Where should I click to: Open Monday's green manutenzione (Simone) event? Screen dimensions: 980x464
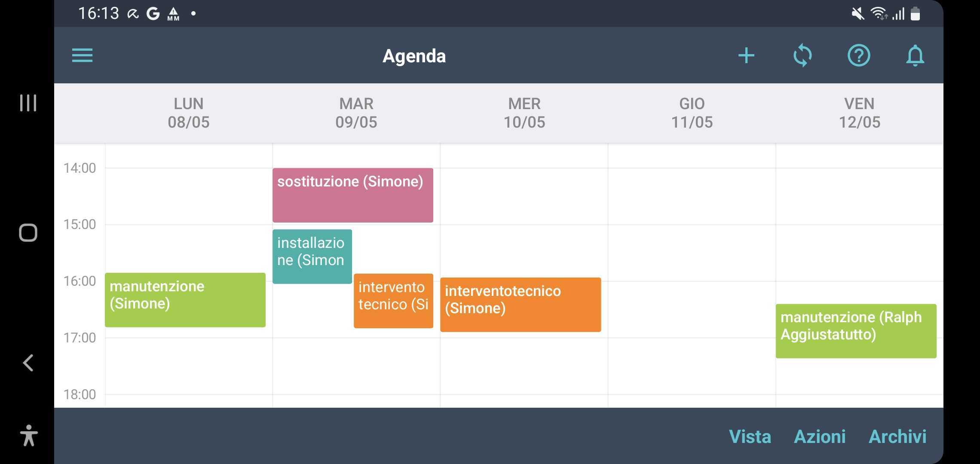[x=185, y=300]
